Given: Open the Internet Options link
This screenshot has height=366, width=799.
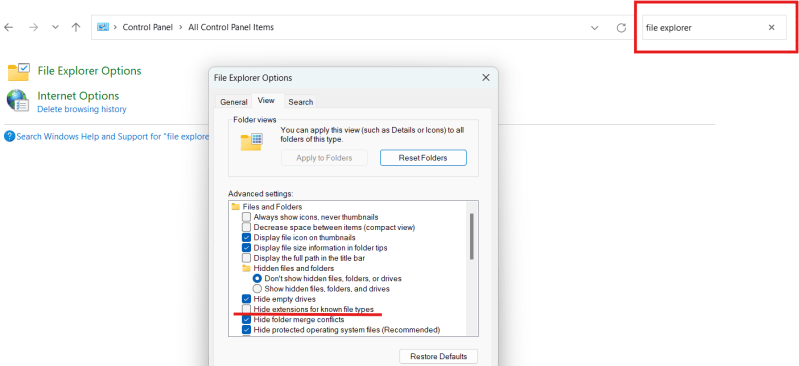Looking at the screenshot, I should pyautogui.click(x=78, y=96).
